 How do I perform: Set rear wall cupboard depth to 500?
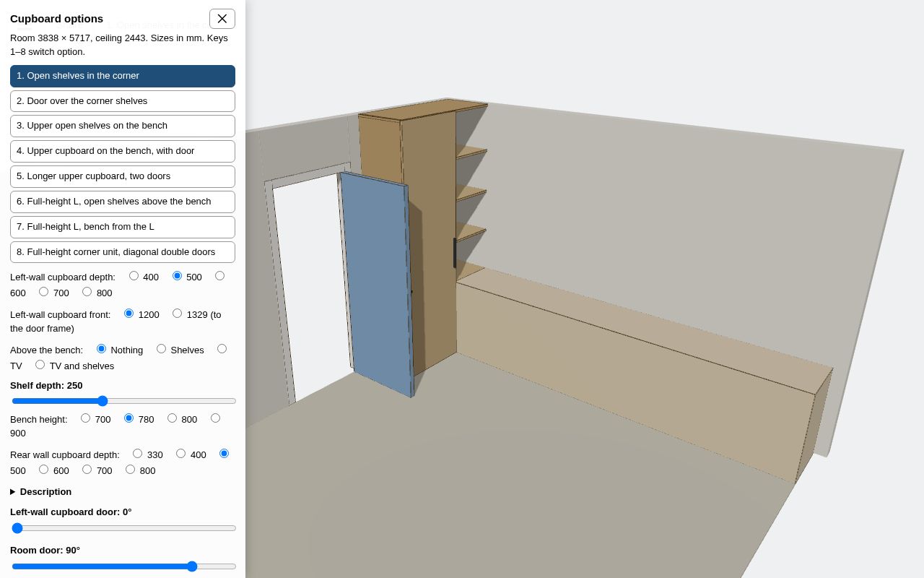pyautogui.click(x=224, y=454)
